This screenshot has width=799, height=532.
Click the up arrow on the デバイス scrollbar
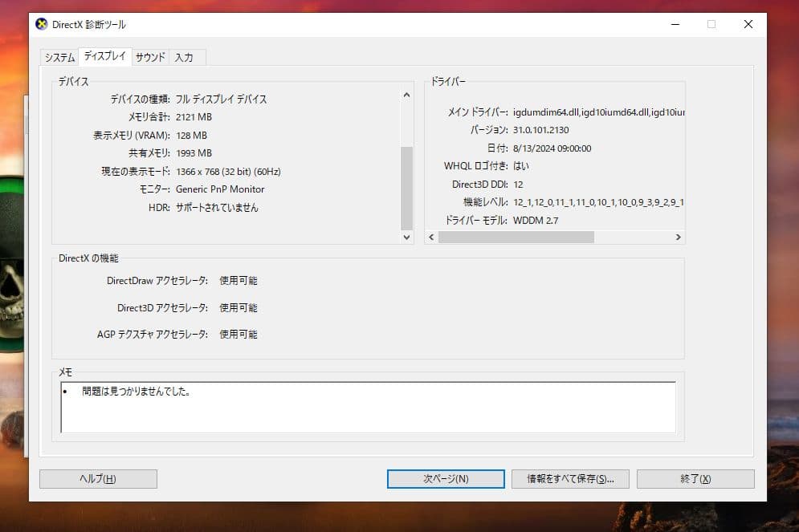pyautogui.click(x=406, y=94)
